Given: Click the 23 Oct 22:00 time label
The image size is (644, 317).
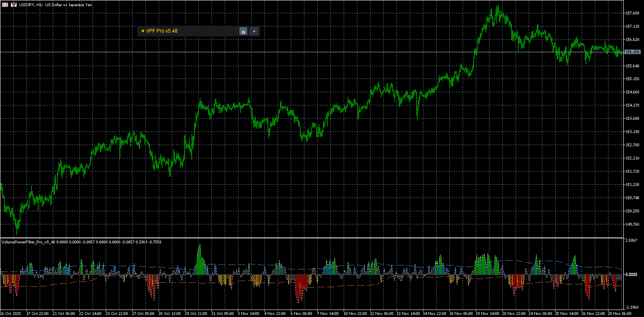Looking at the screenshot, I should click(116, 314).
